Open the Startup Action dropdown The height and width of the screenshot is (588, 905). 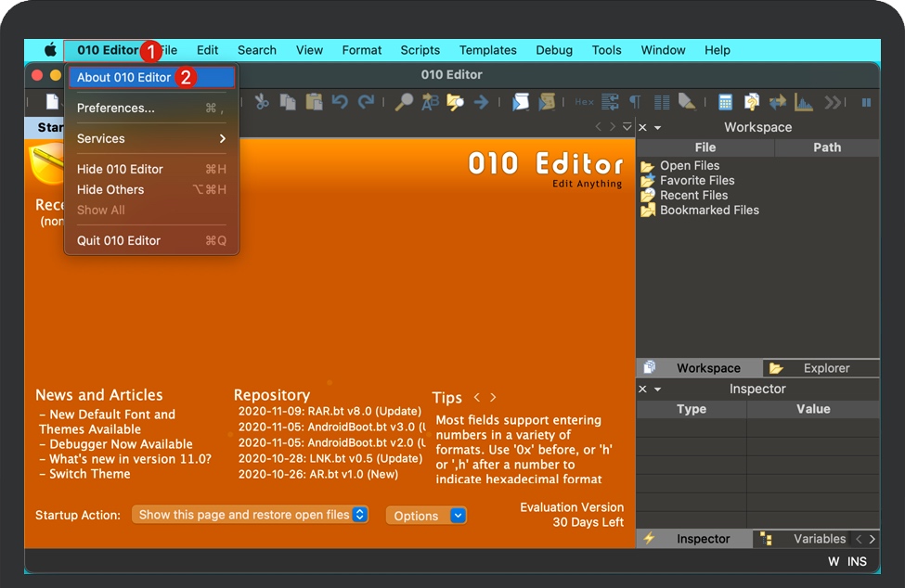click(x=250, y=514)
